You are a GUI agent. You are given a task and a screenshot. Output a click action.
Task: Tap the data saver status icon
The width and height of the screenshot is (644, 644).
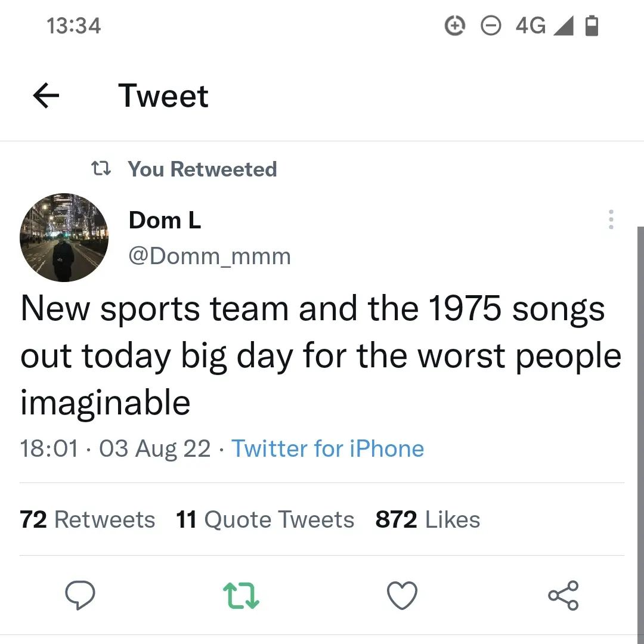tap(456, 26)
